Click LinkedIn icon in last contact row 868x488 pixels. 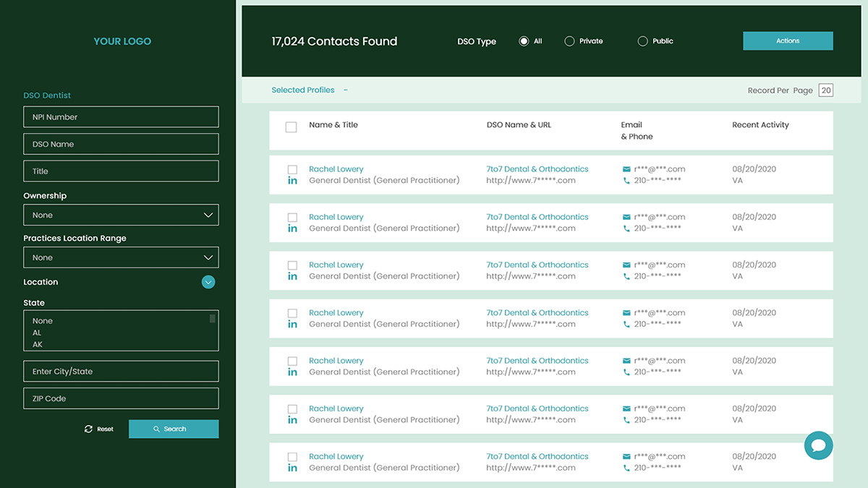(292, 468)
